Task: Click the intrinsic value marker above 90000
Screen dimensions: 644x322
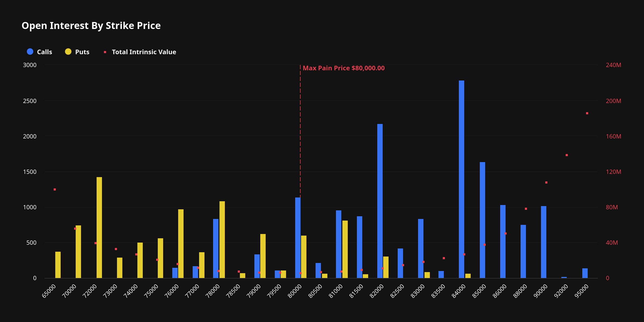Action: pos(546,182)
